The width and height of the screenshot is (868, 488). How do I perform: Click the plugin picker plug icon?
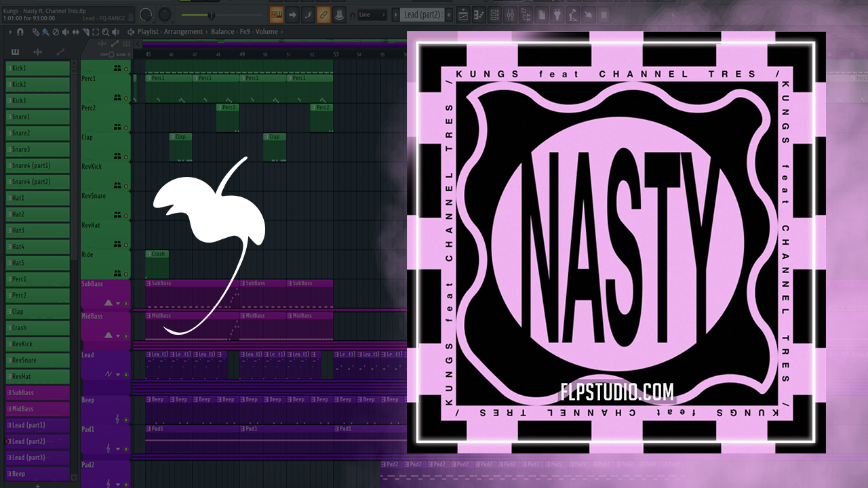[557, 14]
